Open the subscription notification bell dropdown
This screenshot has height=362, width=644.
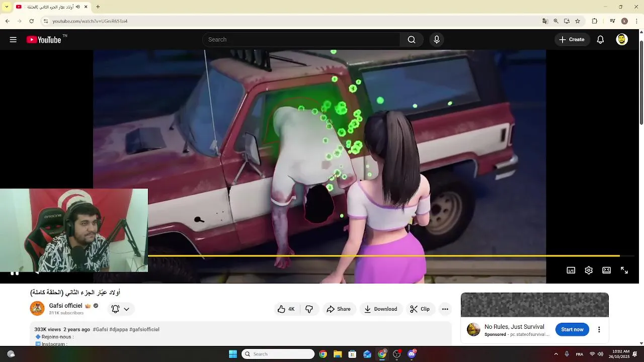click(120, 309)
